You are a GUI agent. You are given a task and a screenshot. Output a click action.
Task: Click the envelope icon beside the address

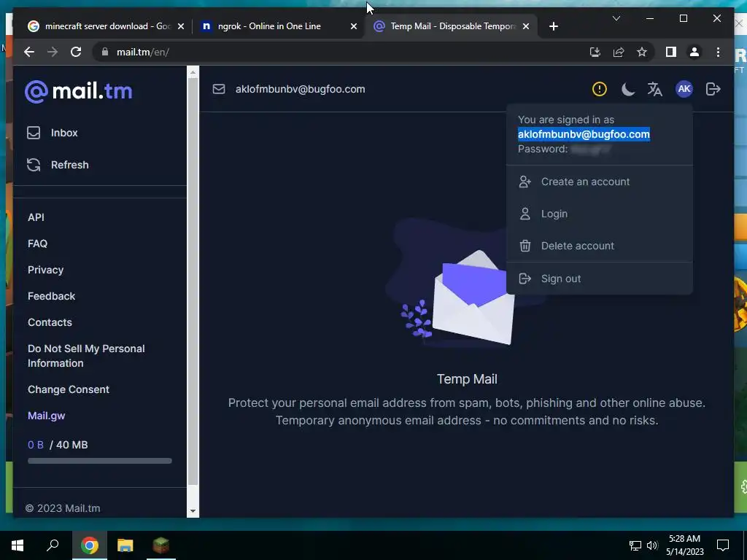[219, 89]
